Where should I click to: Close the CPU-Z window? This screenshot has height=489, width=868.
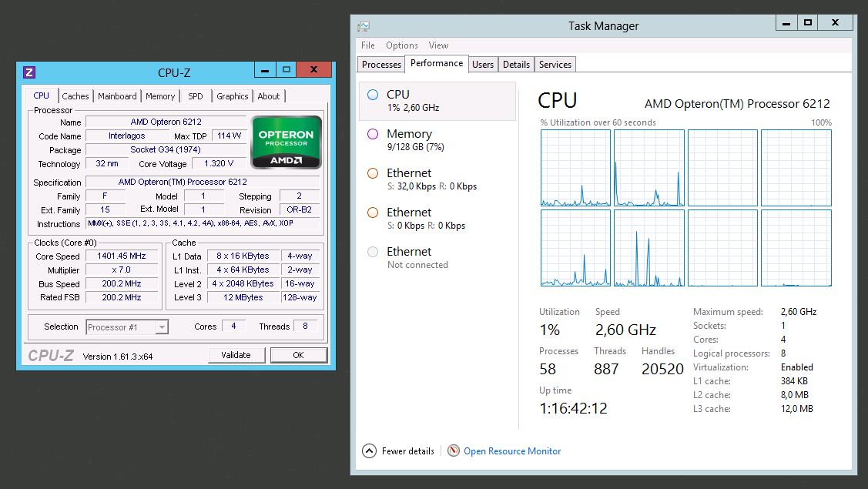(x=314, y=70)
